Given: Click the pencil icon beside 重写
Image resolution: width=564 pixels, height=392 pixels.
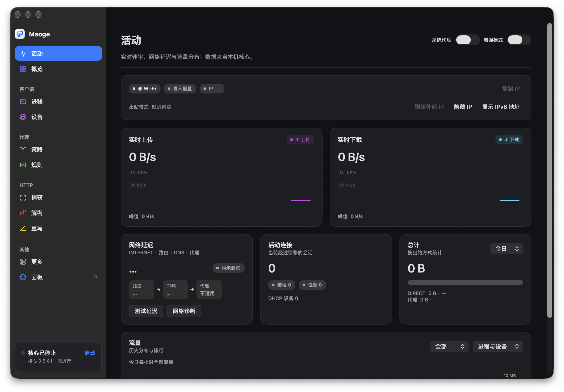Looking at the screenshot, I should pos(23,228).
